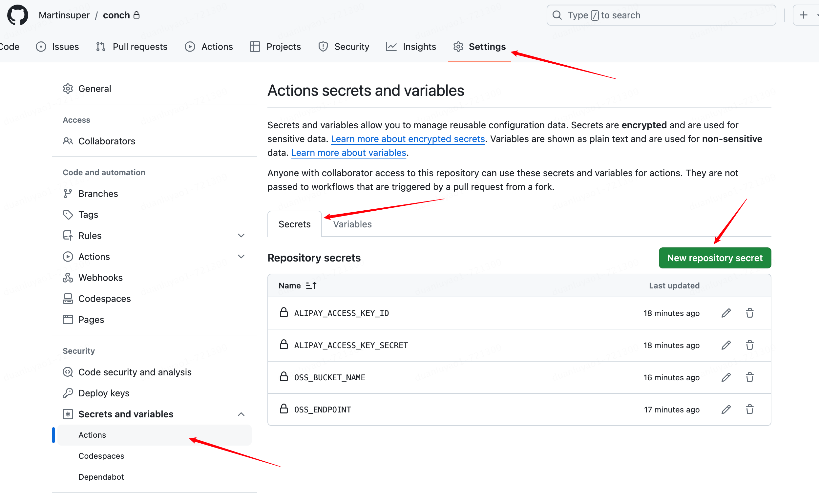The height and width of the screenshot is (504, 819).
Task: Go to Webhooks settings page
Action: (x=100, y=278)
